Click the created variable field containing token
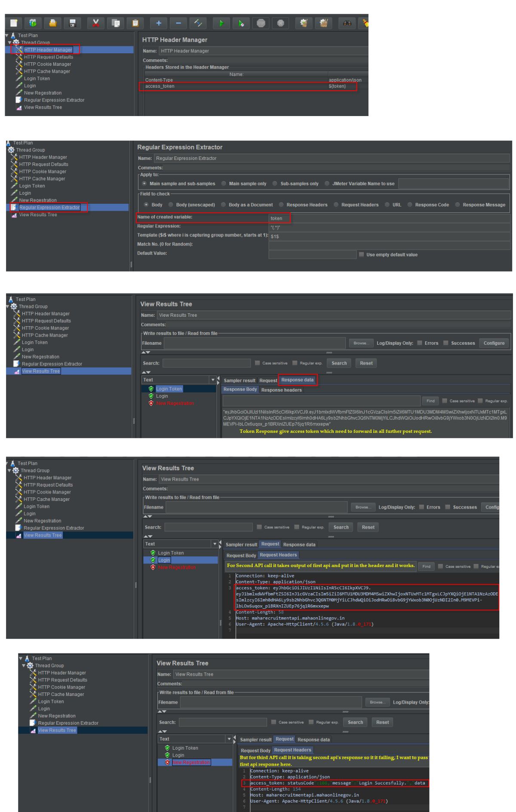Screen dimensions: 516x812 [x=390, y=218]
